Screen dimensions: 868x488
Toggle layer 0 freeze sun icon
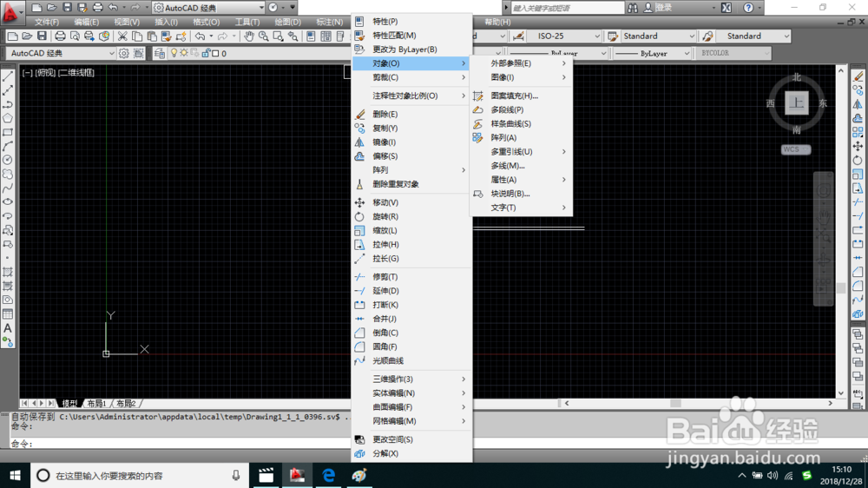pyautogui.click(x=184, y=53)
